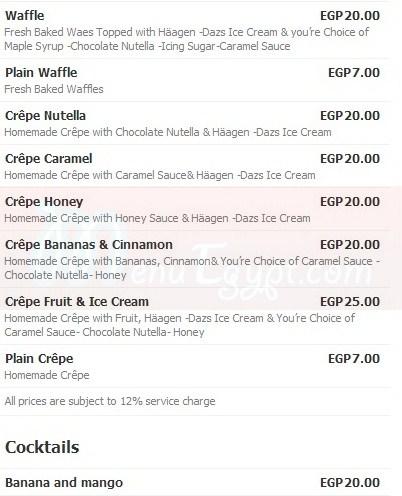Click the Crêpe Nutella description text
The height and width of the screenshot is (496, 402).
[x=168, y=132]
